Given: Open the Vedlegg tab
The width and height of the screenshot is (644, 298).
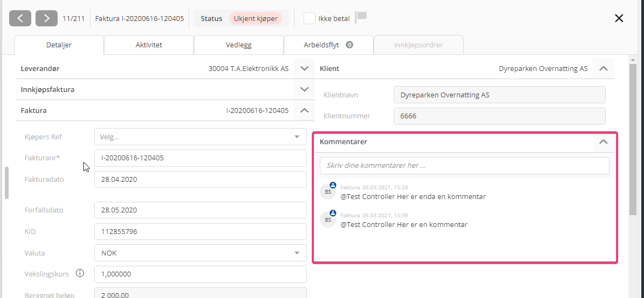Looking at the screenshot, I should [239, 45].
